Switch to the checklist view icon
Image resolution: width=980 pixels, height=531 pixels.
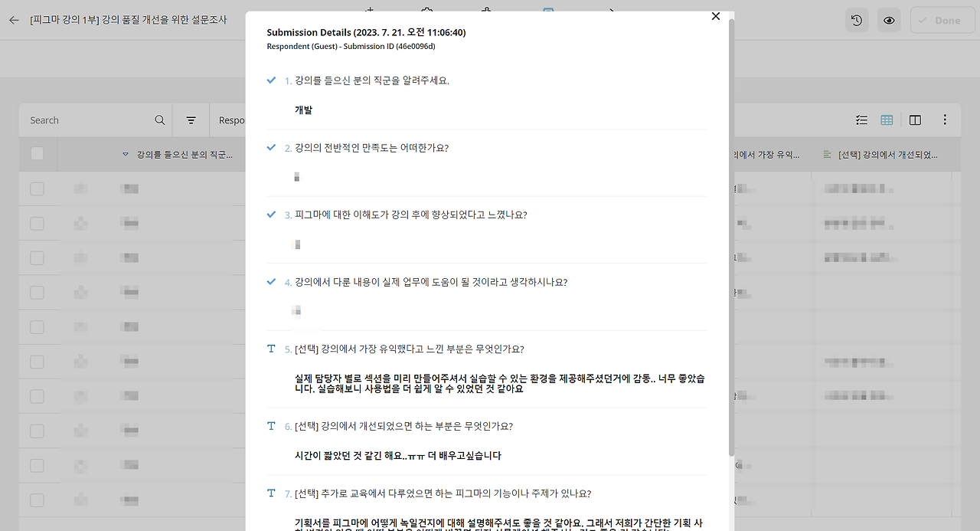pyautogui.click(x=862, y=120)
